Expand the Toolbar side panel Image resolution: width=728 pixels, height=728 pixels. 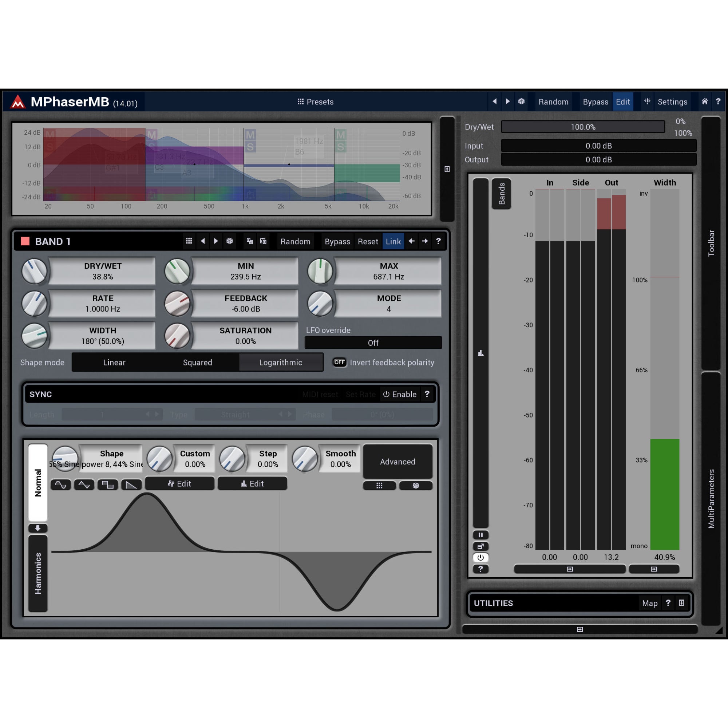[x=711, y=243]
